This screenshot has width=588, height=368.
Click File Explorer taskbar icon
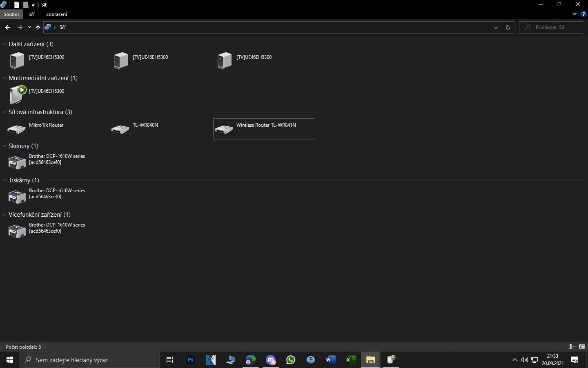point(370,360)
